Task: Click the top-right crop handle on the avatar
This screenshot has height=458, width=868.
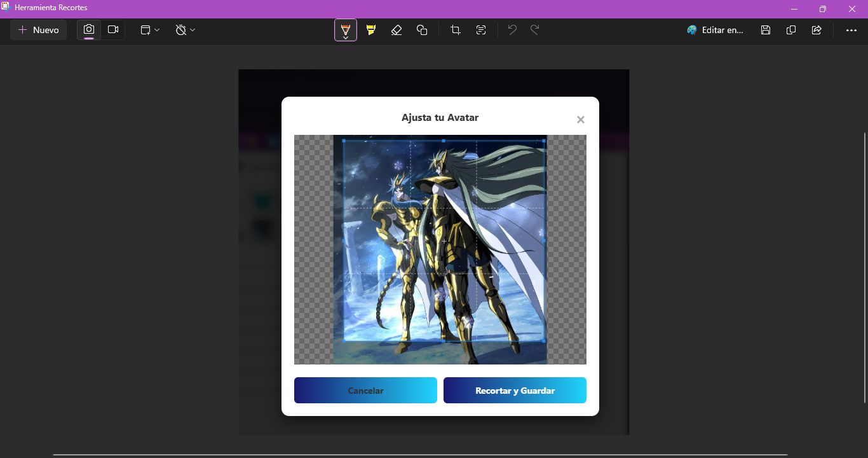Action: [x=544, y=141]
